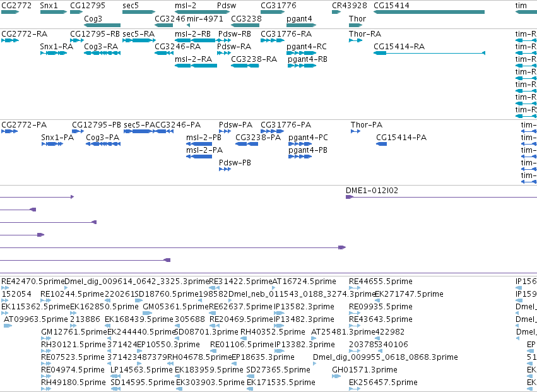Screen dimensions: 537x392
Task: Click the pgant4-PB protein label
Action: tap(308, 150)
